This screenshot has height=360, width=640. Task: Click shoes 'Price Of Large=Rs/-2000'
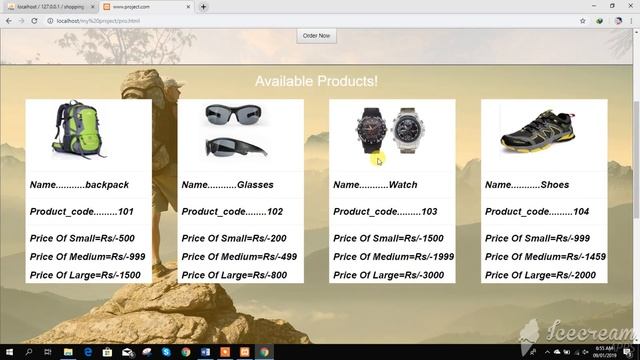tap(540, 275)
